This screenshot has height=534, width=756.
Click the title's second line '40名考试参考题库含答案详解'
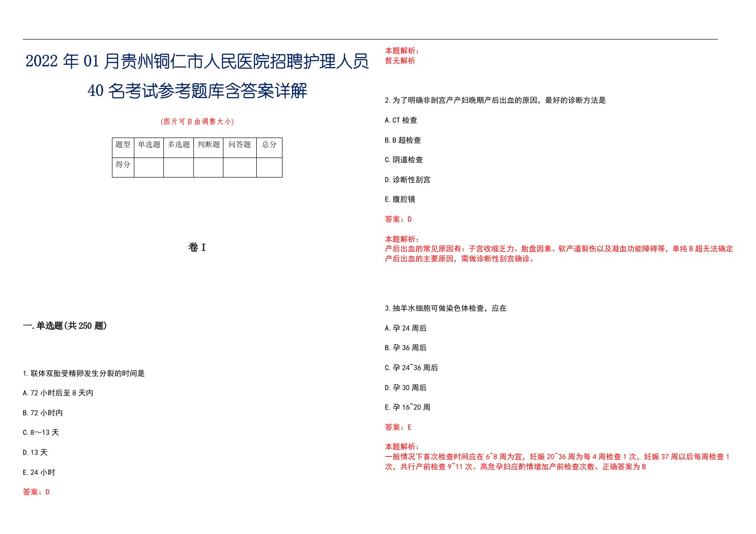198,90
